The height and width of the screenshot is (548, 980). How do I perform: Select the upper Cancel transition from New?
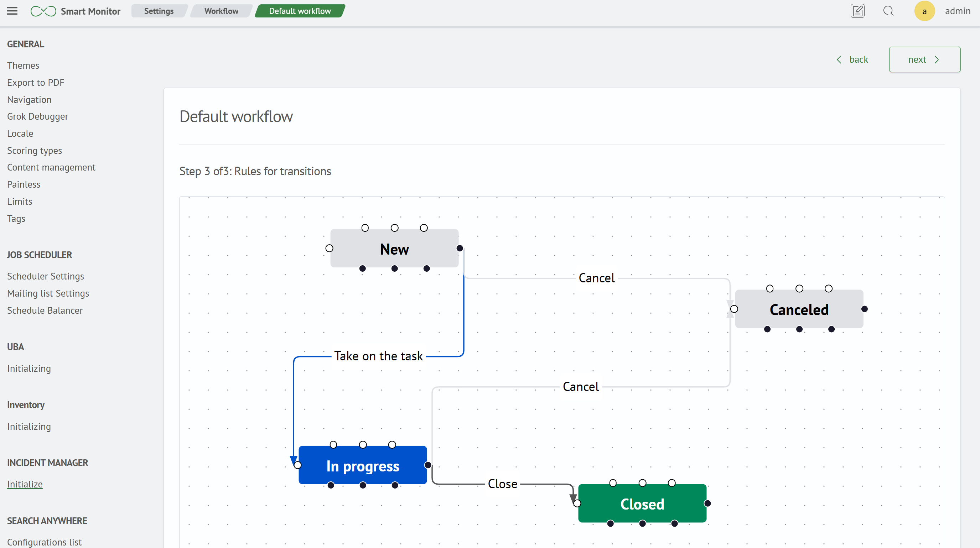click(597, 278)
